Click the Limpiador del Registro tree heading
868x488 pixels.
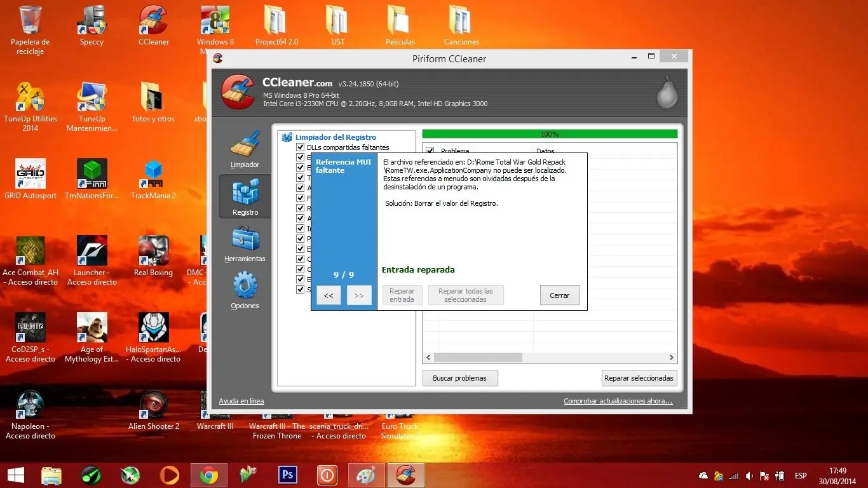coord(336,137)
